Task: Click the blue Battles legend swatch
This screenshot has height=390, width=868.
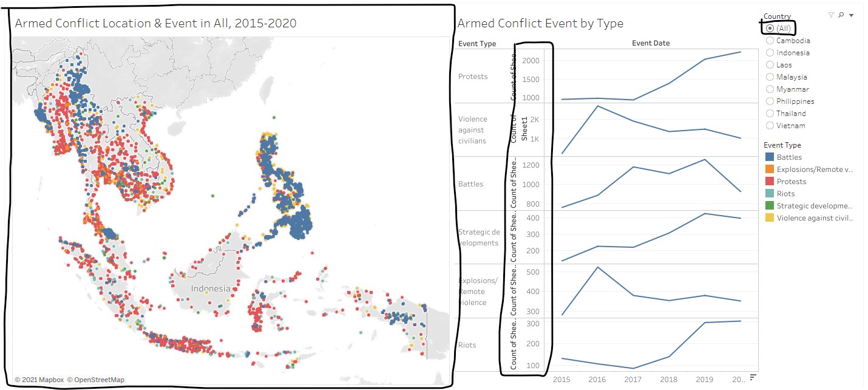Action: 770,157
